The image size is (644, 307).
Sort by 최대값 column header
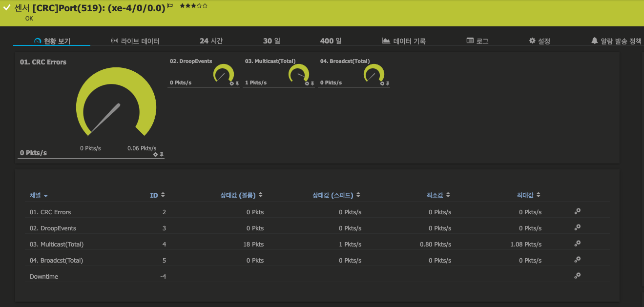(529, 195)
